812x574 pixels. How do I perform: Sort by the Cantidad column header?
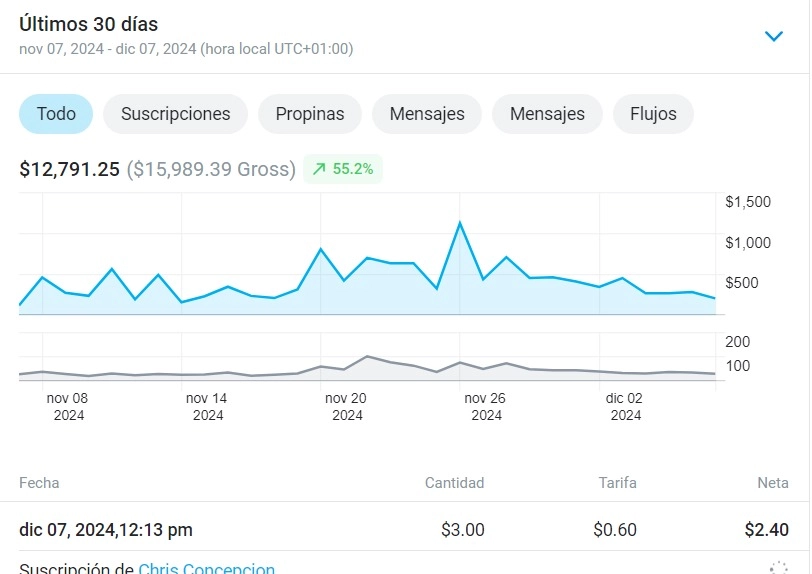[x=454, y=483]
